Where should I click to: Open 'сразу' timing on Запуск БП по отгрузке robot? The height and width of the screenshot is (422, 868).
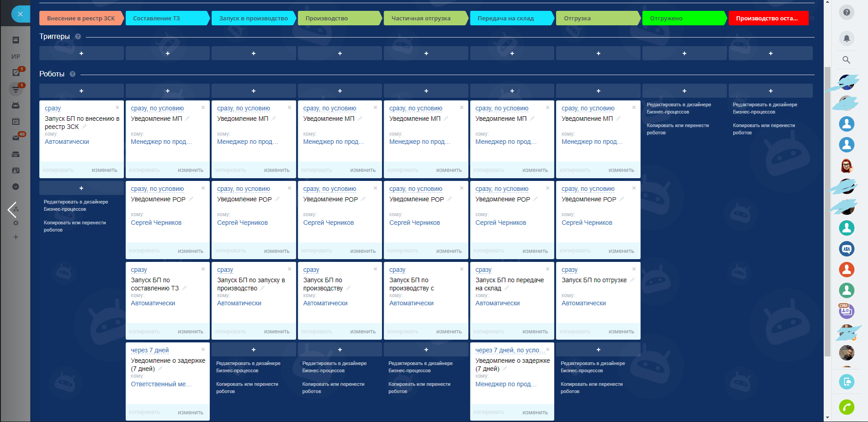569,270
